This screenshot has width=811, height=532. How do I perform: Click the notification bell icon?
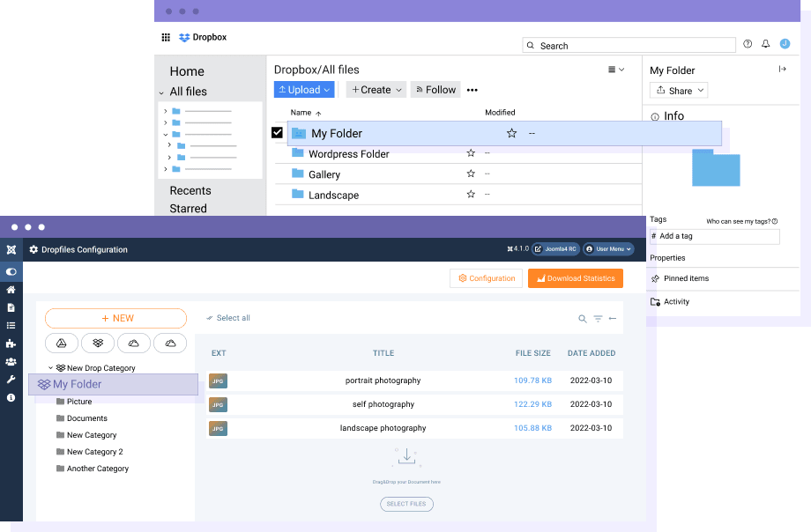coord(765,44)
